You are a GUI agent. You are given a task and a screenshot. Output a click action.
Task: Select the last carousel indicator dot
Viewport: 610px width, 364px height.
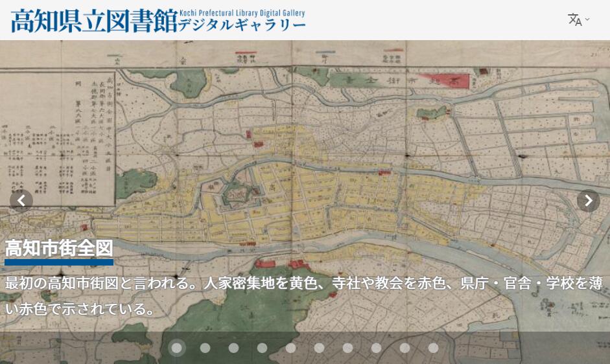point(433,348)
